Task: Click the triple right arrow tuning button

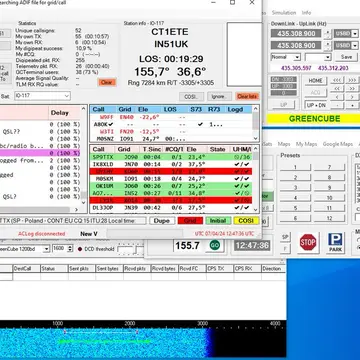Action: point(352,80)
